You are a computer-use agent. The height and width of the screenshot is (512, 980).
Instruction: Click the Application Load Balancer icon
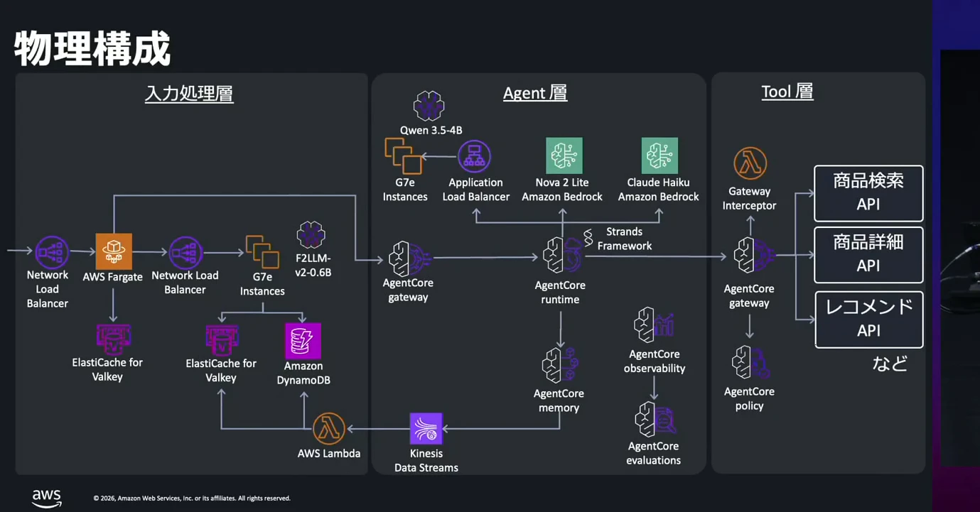pyautogui.click(x=474, y=157)
